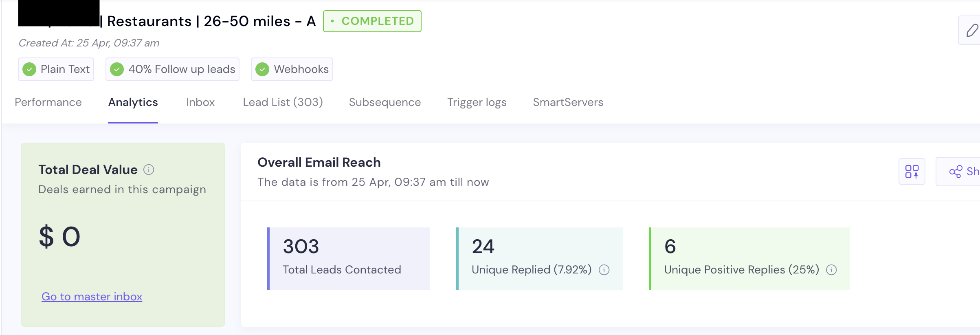980x335 pixels.
Task: Open the SmartServers tab
Action: click(x=568, y=102)
